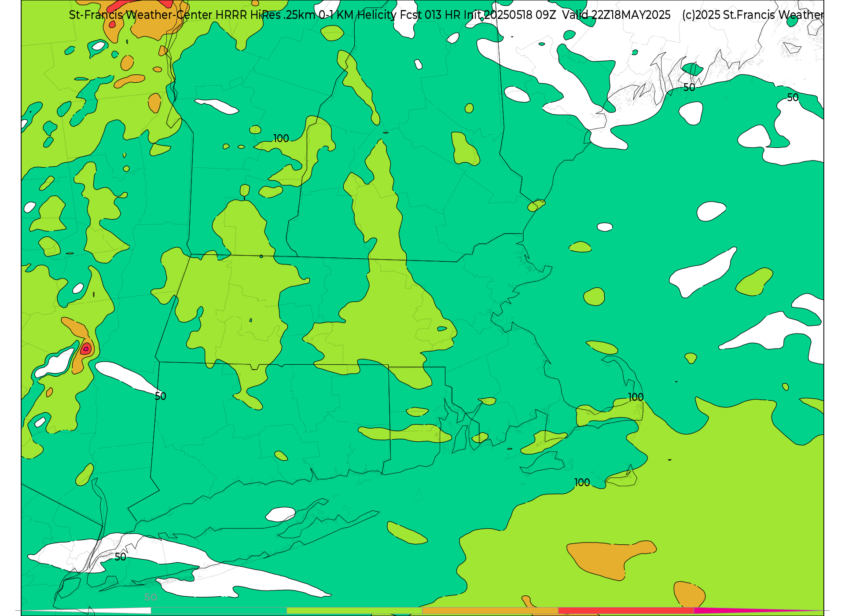Click the red color bar segment
Viewport: 845px width, 616px height.
626,610
